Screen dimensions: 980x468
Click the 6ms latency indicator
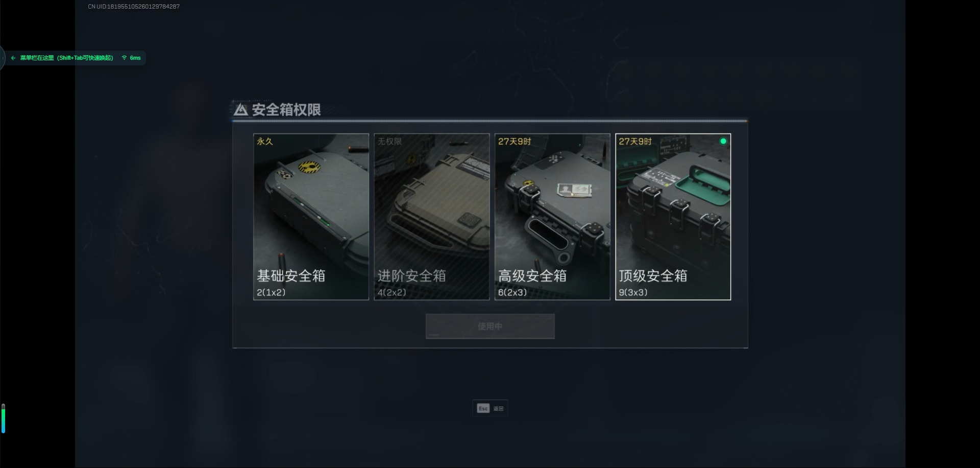click(135, 58)
